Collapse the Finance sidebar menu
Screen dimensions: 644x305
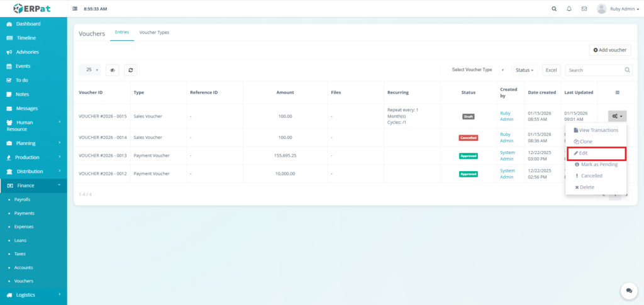(x=33, y=186)
